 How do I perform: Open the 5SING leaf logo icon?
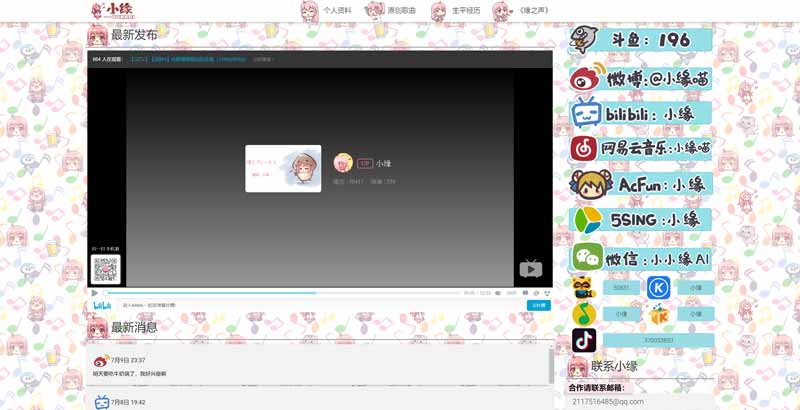click(x=588, y=220)
